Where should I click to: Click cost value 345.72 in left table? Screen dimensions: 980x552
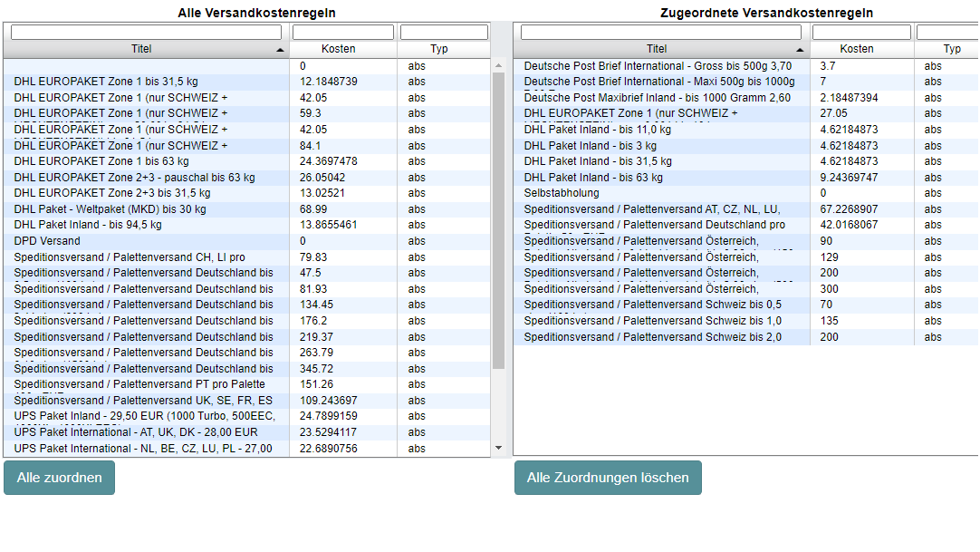click(x=317, y=369)
